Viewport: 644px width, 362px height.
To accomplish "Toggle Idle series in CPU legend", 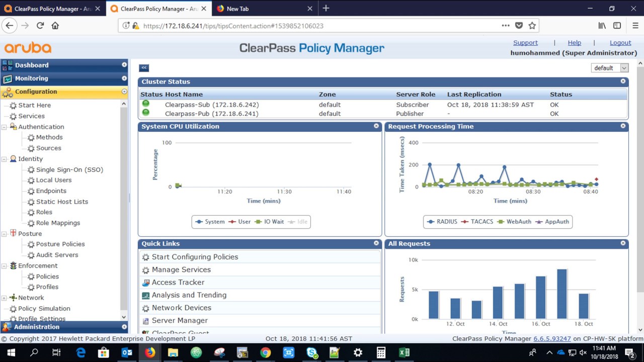I will (297, 222).
